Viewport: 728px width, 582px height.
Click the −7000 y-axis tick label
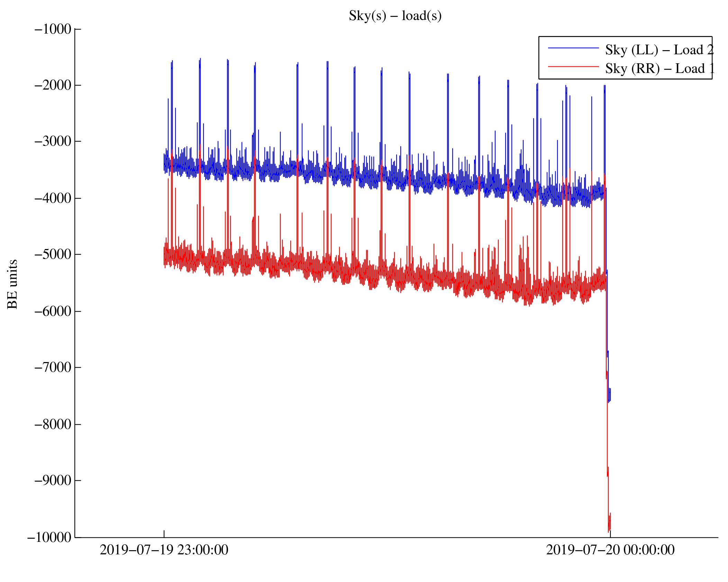click(53, 367)
